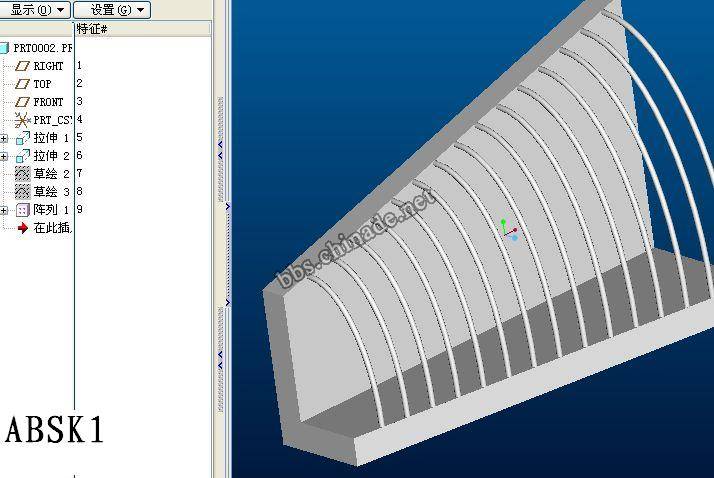This screenshot has width=714, height=478.
Task: Select the FRONT tree item label
Action: 48,102
